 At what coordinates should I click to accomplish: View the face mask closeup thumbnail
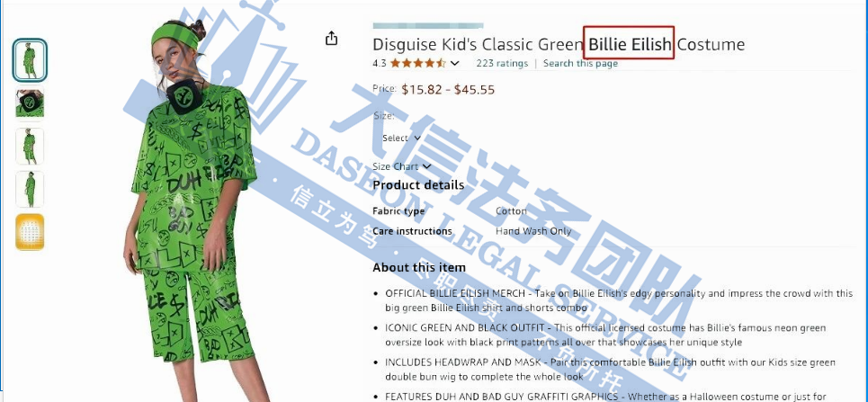[x=30, y=103]
